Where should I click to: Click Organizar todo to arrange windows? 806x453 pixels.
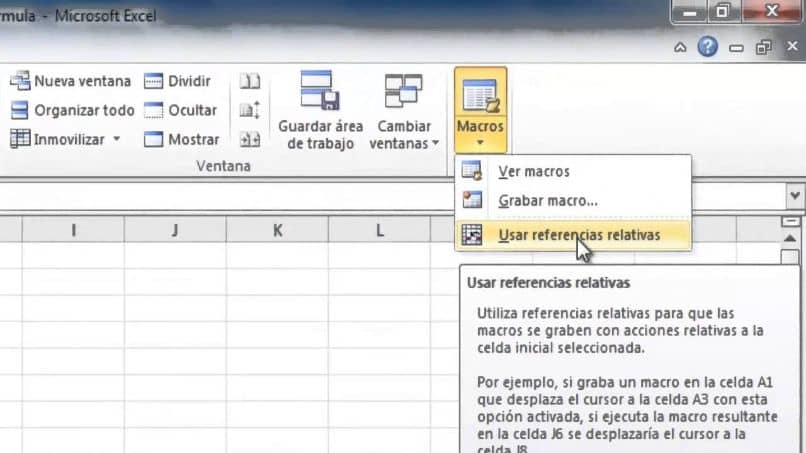pyautogui.click(x=72, y=110)
